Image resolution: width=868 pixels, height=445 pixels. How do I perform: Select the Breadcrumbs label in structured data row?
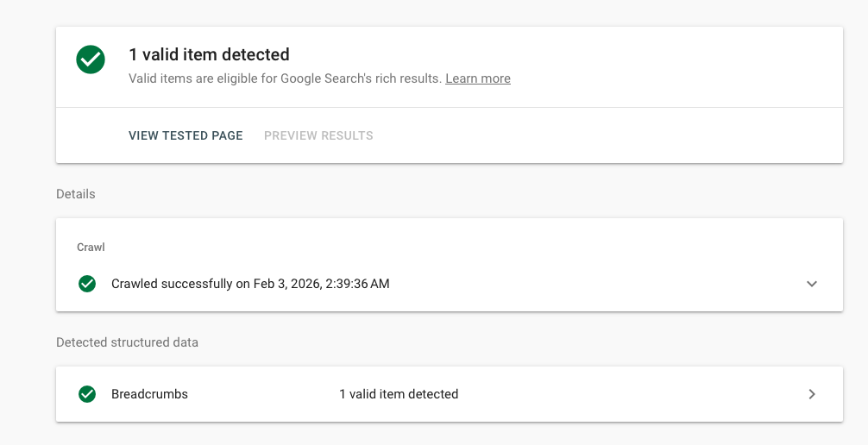pos(149,394)
